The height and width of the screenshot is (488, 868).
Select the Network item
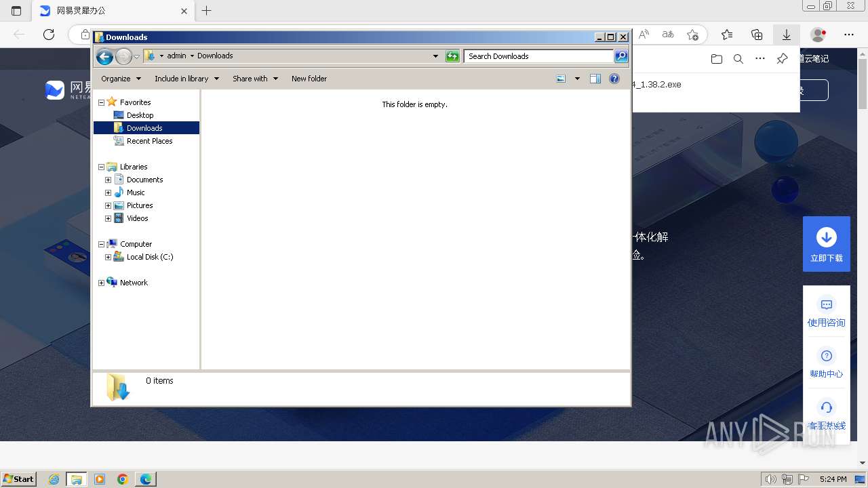coord(134,283)
